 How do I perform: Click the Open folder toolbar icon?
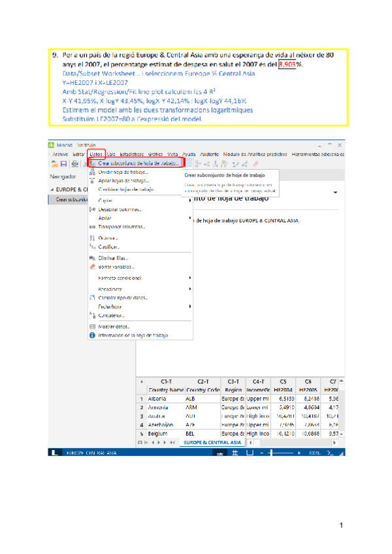[x=55, y=163]
